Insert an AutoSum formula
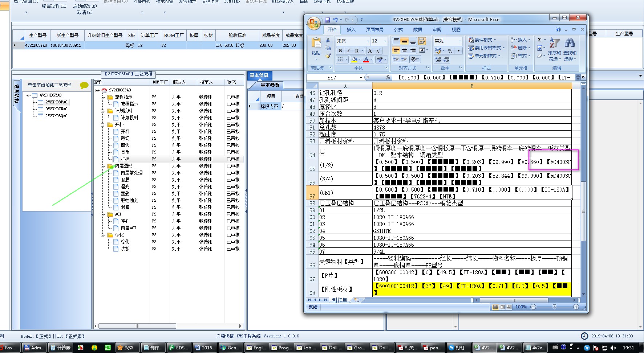The height and width of the screenshot is (353, 644). (540, 40)
